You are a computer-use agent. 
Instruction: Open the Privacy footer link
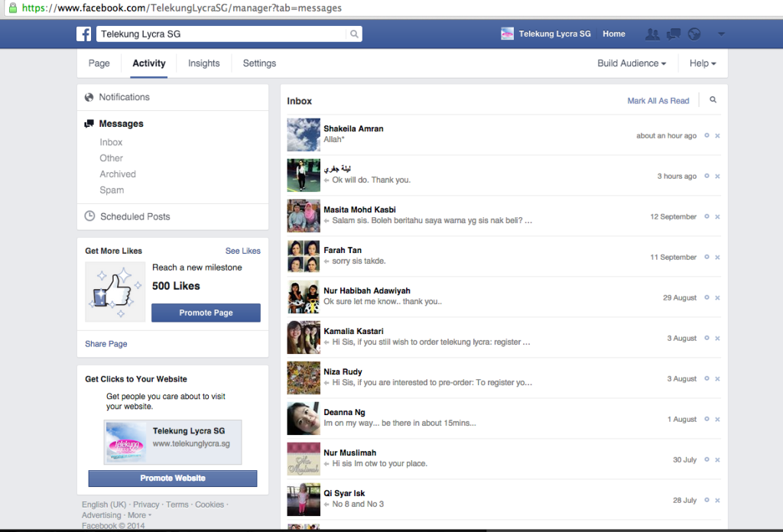(146, 504)
